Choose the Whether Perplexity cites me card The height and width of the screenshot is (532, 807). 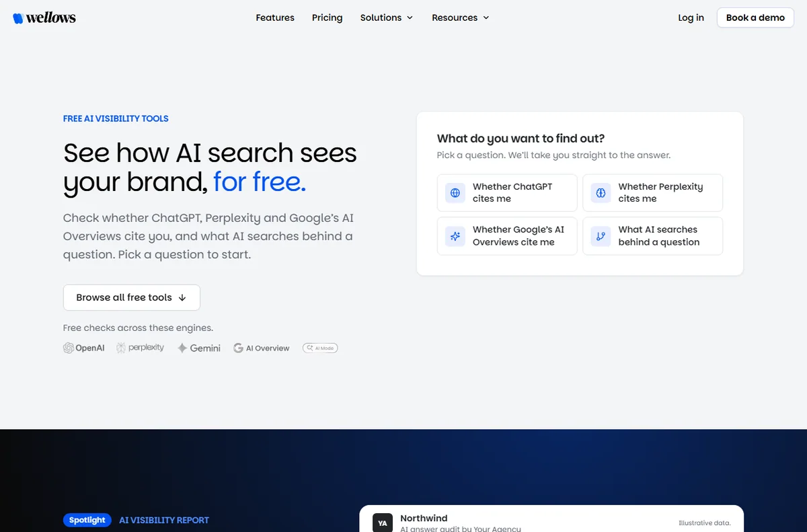(x=652, y=193)
